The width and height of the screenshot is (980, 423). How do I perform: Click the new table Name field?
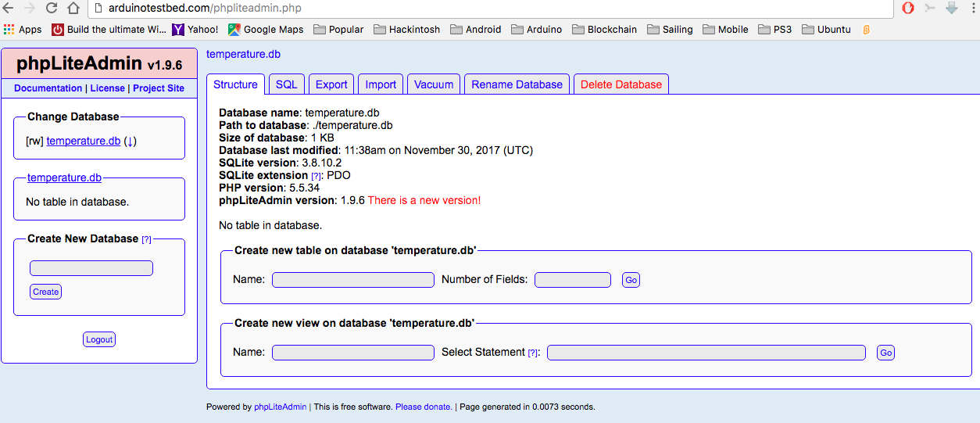[353, 280]
